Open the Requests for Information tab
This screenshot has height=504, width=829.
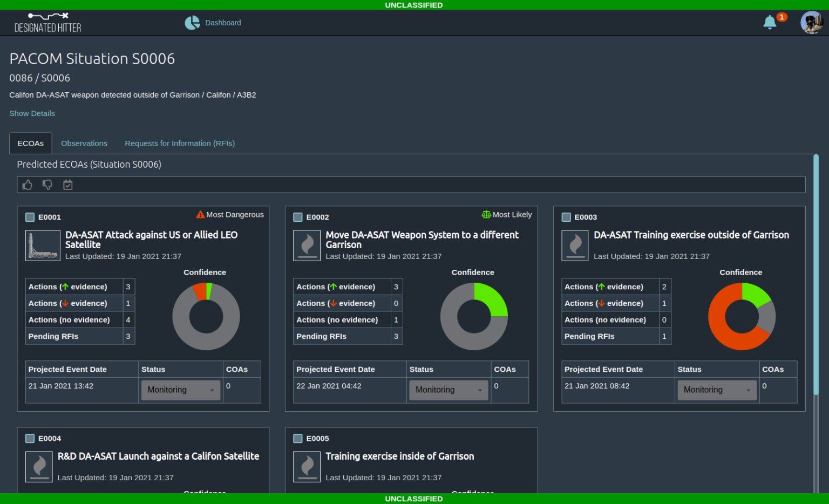click(180, 143)
